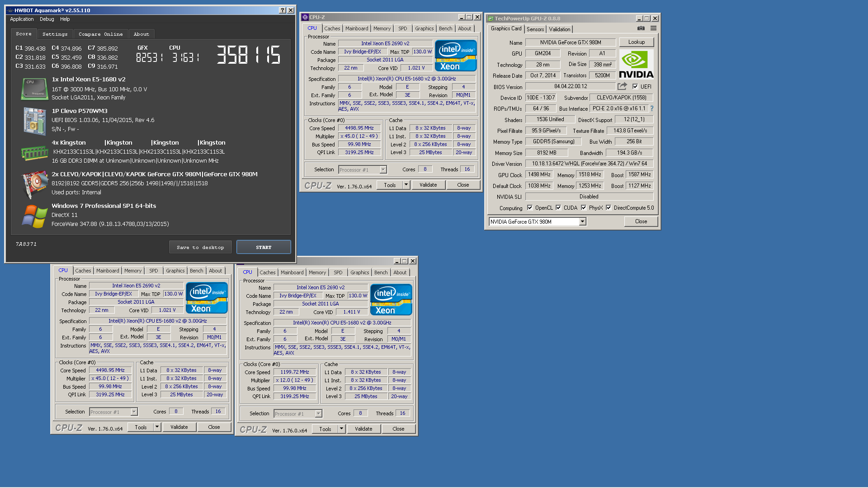
Task: Click the hash code 7A8371 text
Action: pos(26,244)
